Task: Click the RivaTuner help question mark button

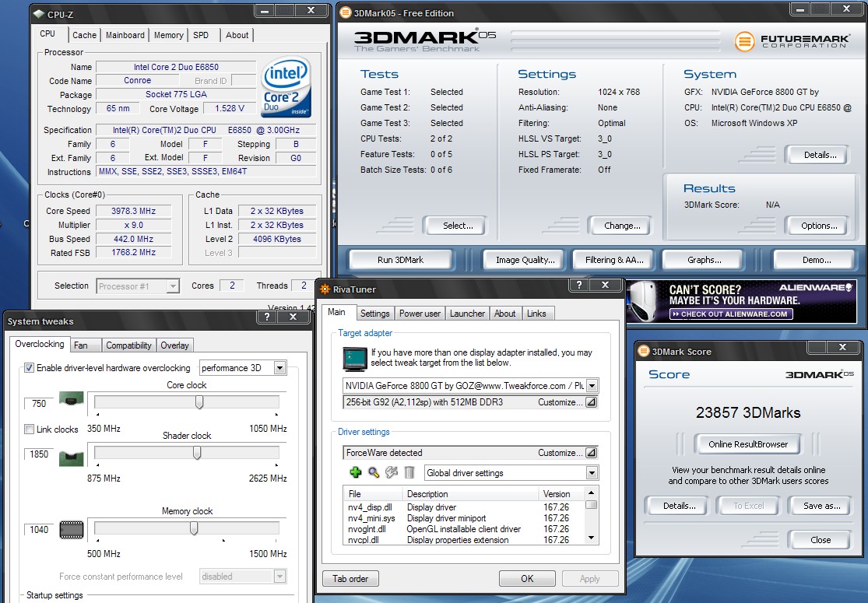Action: tap(579, 285)
